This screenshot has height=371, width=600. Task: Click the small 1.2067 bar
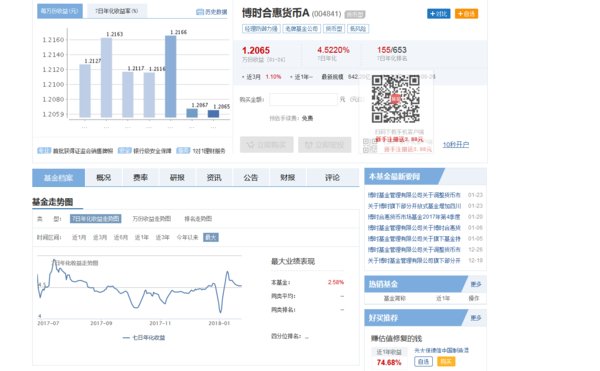[x=192, y=113]
